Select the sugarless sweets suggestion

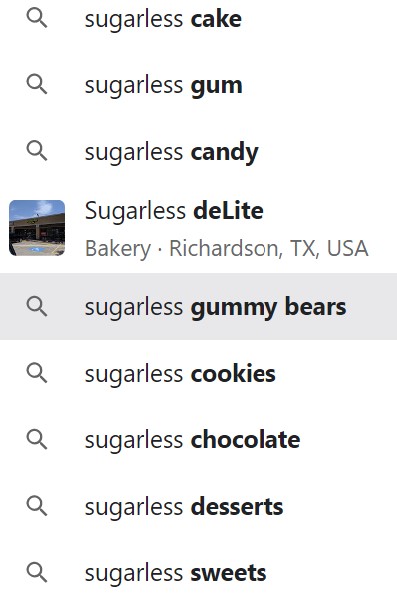coord(198,573)
